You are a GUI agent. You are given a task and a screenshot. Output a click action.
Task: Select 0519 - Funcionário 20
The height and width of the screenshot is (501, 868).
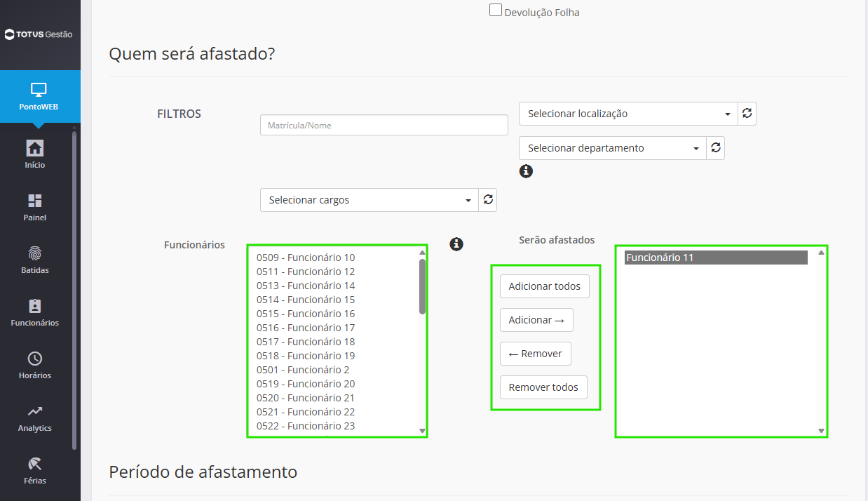[x=306, y=384]
